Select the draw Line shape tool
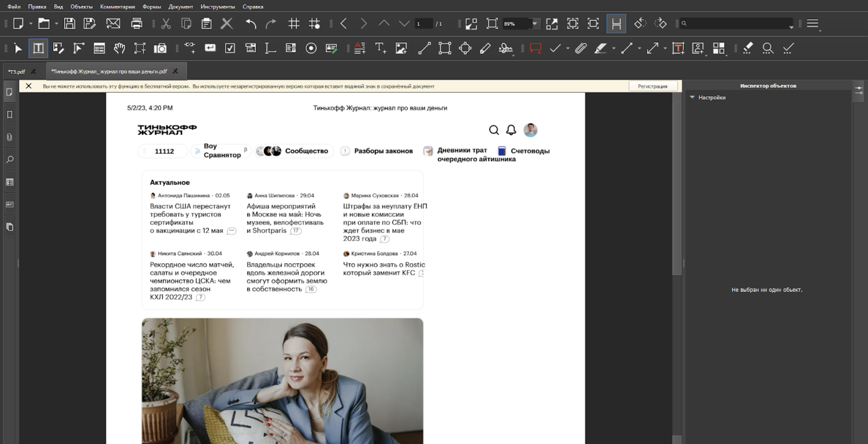Image resolution: width=868 pixels, height=444 pixels. tap(425, 48)
